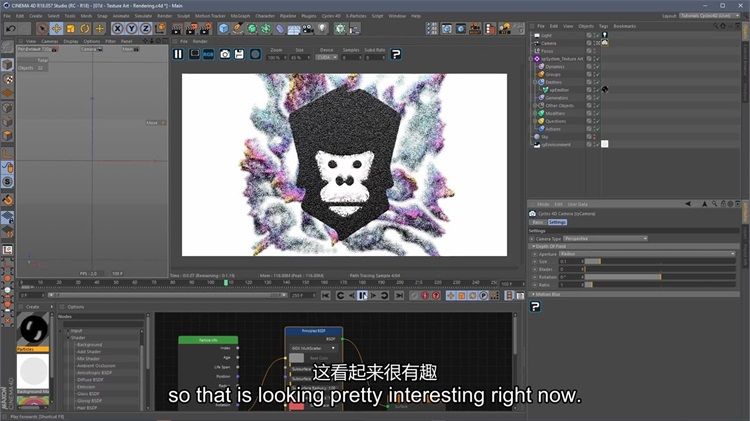Open the Device CUDA dropdown
This screenshot has height=421, width=750.
tap(327, 57)
